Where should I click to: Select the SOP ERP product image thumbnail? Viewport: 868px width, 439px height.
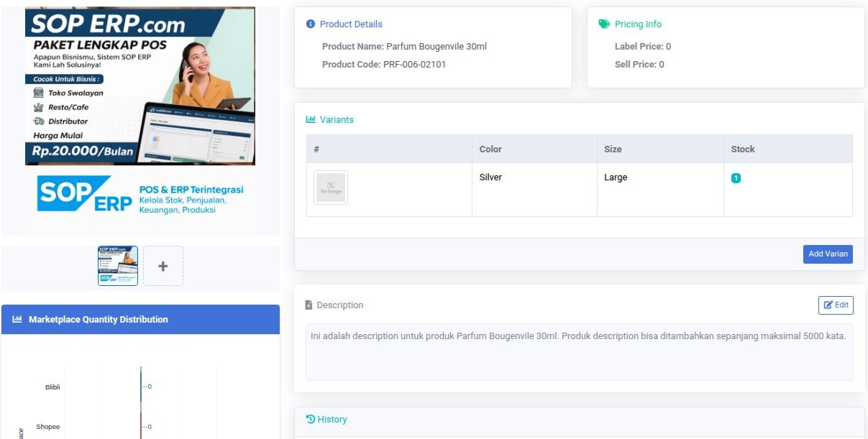pos(118,266)
